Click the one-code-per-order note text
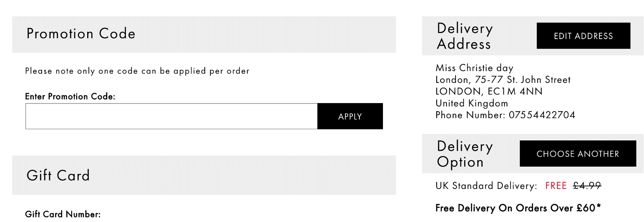This screenshot has width=644, height=222. (x=137, y=71)
